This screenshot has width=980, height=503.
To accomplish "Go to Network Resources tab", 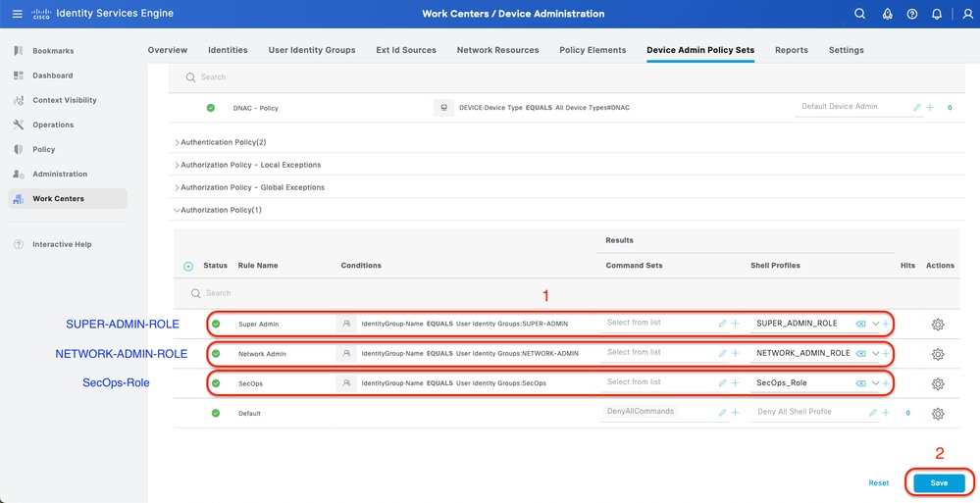I will coord(497,50).
